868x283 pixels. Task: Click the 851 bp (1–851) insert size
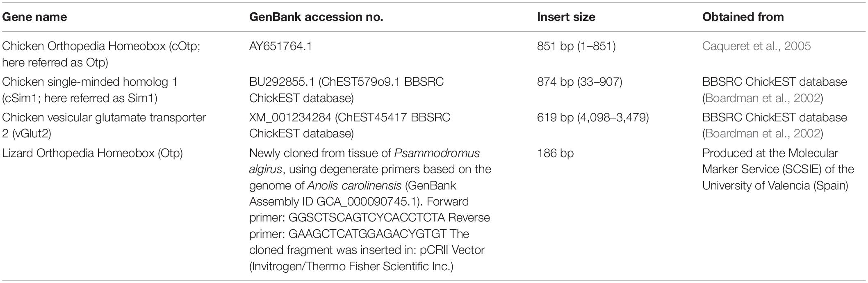pyautogui.click(x=576, y=46)
